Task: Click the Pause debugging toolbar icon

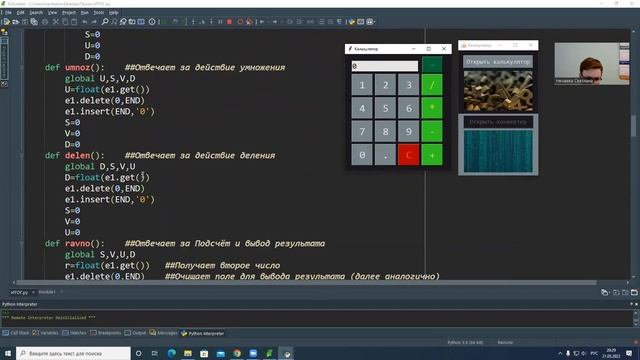Action: (x=220, y=22)
